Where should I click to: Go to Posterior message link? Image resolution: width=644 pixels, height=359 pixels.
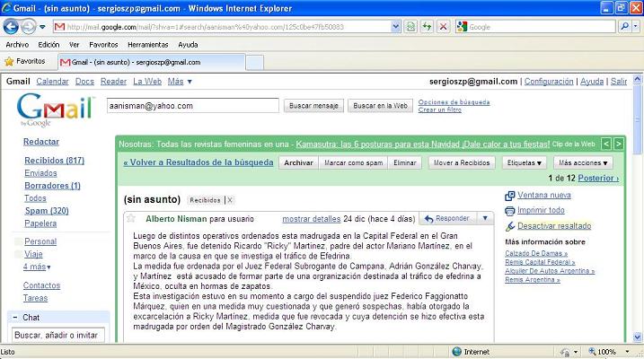point(598,179)
